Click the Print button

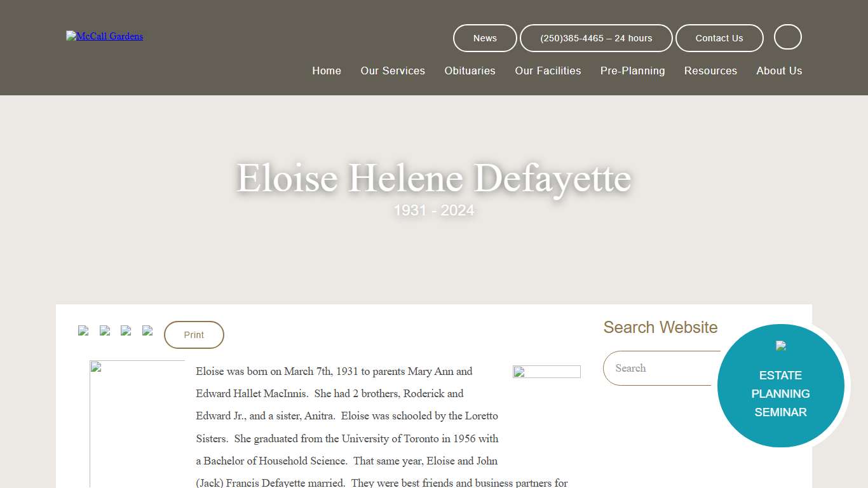pos(193,334)
